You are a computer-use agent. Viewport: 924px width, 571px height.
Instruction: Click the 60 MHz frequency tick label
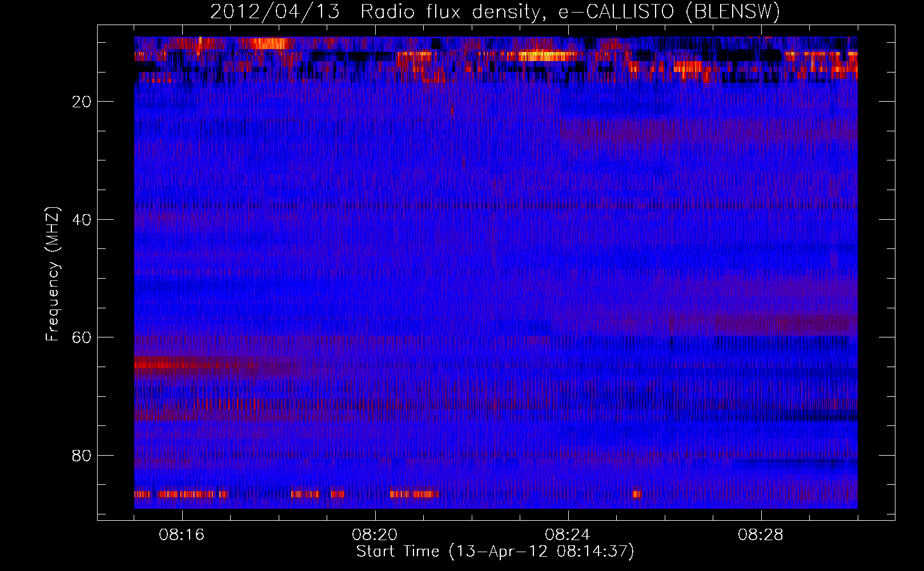tap(82, 337)
